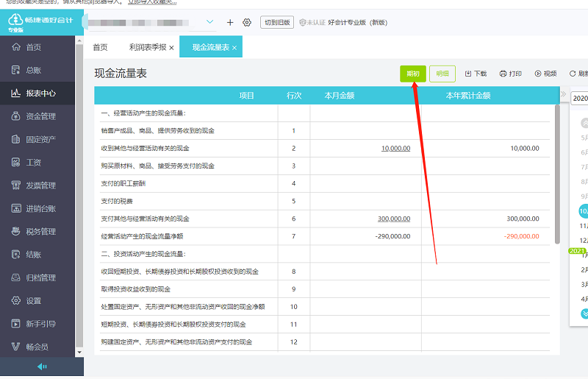Download the cash flow report

(476, 74)
